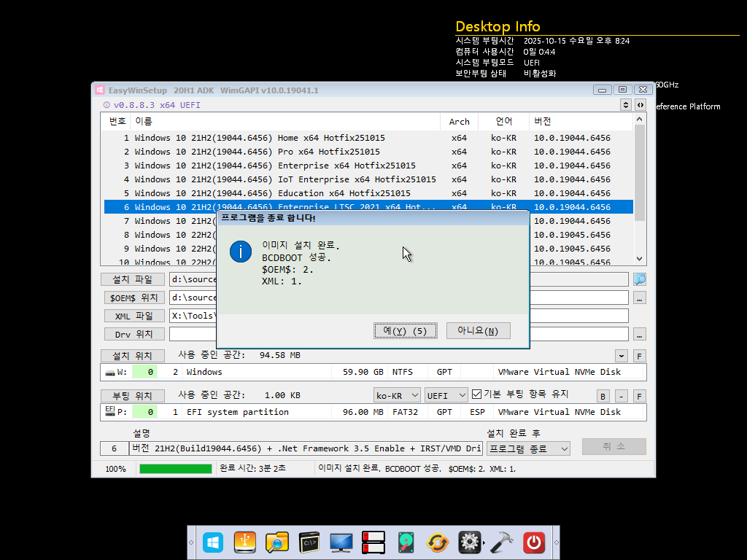This screenshot has width=747, height=560.
Task: Expand the install location dropdown arrow
Action: coord(622,356)
